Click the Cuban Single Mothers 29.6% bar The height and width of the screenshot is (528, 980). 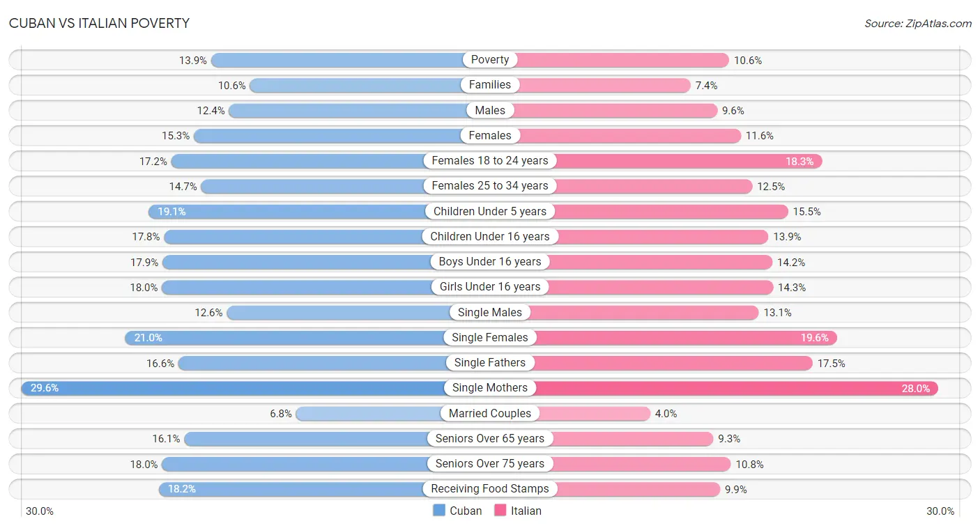[237, 388]
